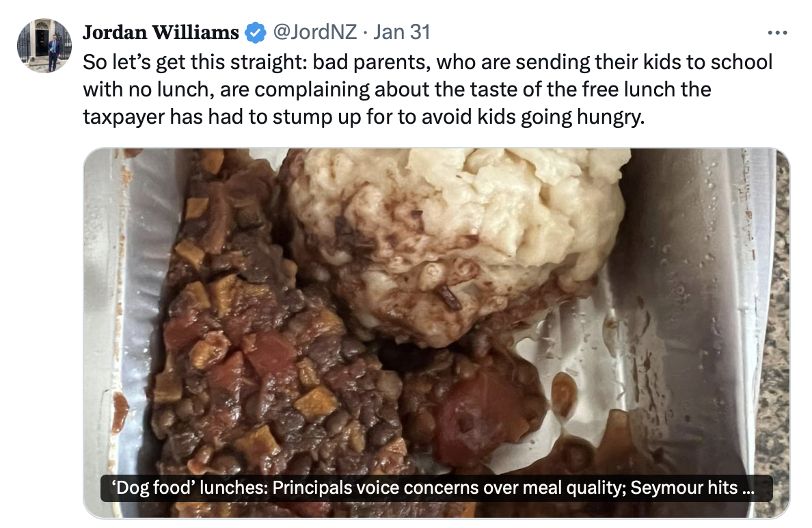Open the linked article food photo card
The height and width of the screenshot is (528, 812).
pos(436,332)
